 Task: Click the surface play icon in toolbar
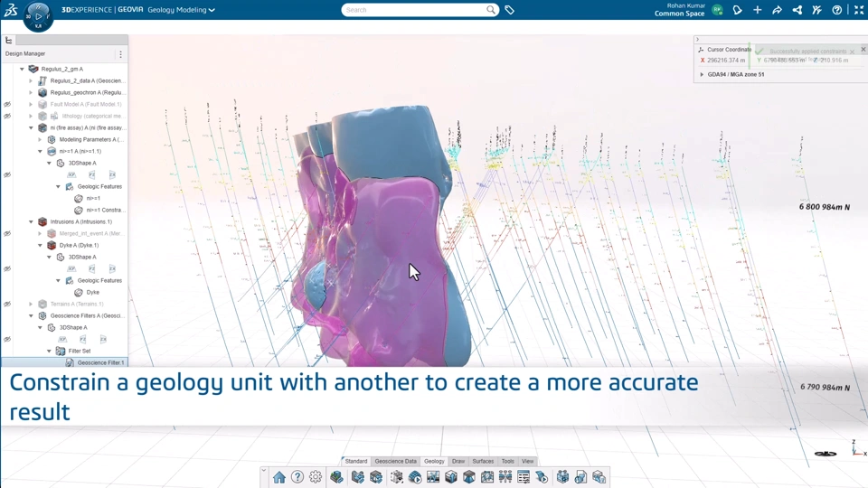point(415,477)
